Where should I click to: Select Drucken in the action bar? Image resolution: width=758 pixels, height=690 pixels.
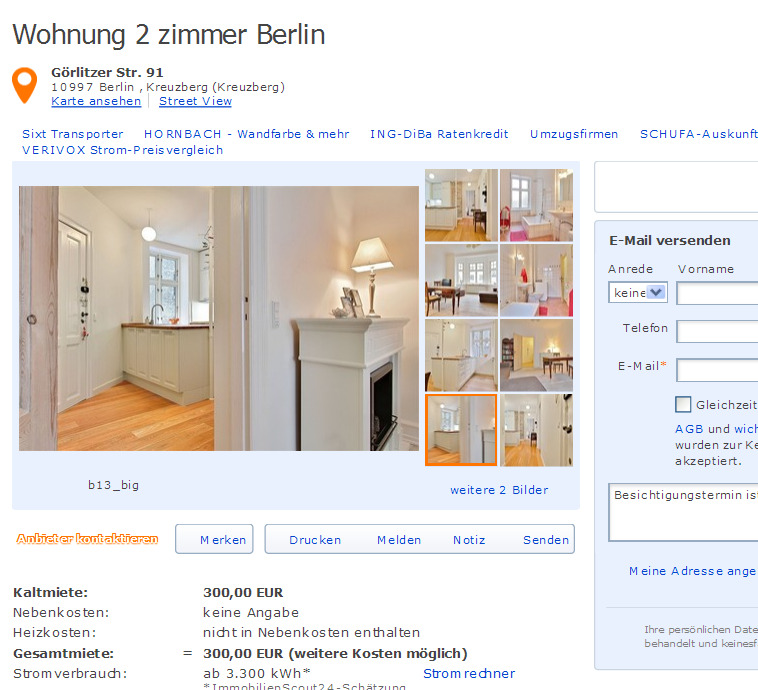(x=315, y=540)
